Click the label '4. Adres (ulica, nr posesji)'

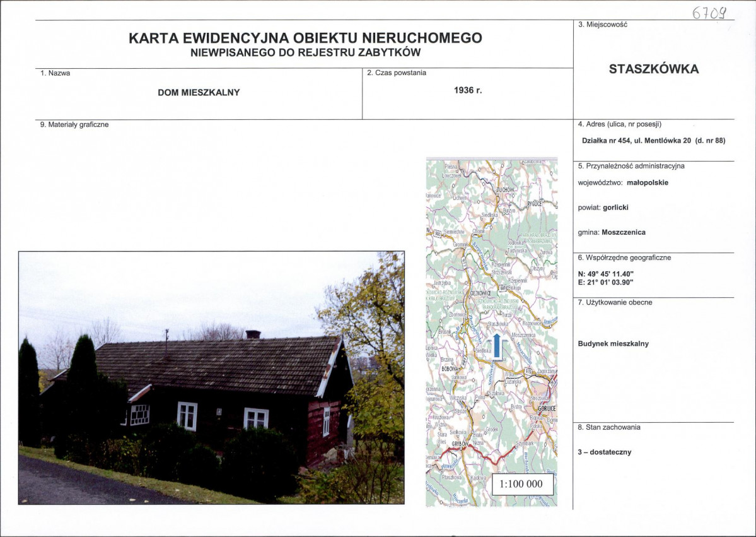pyautogui.click(x=620, y=124)
